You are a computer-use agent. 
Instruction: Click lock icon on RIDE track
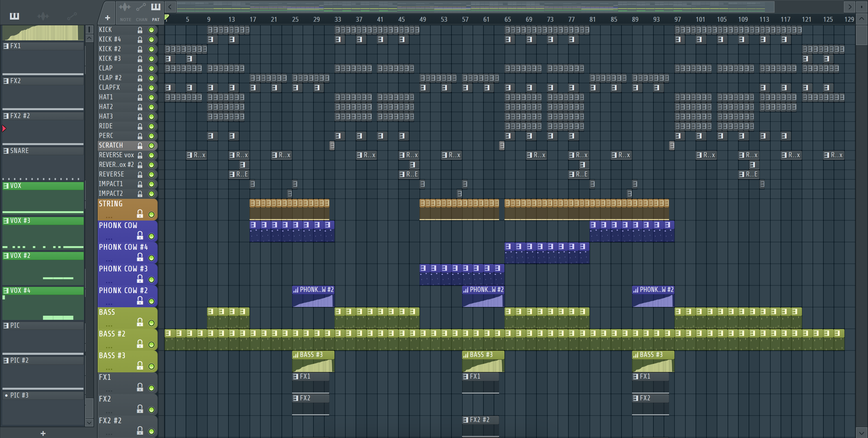click(x=140, y=126)
